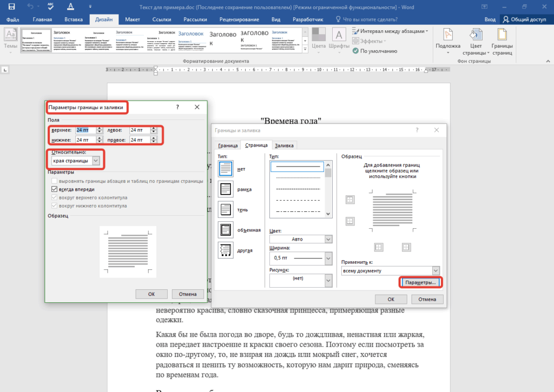The image size is (554, 392).
Task: Open the Fonts (Шрифты) theme gallery
Action: click(339, 39)
